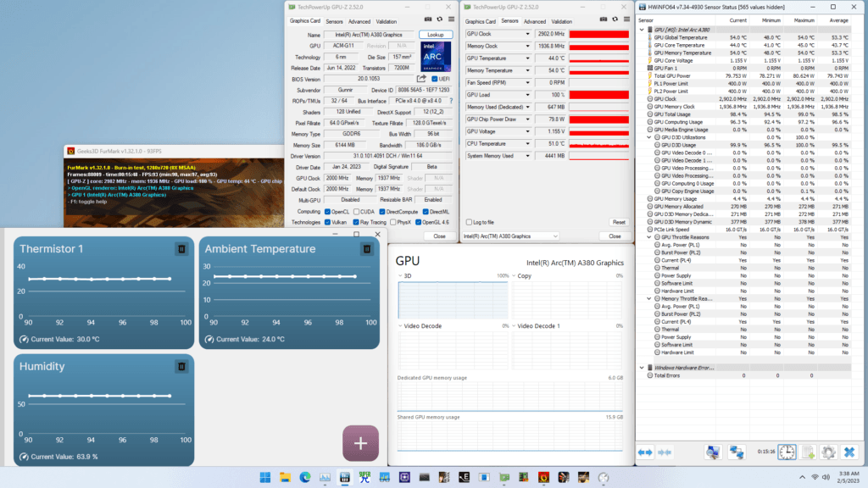Click the Lookup button next to GPU name

(x=435, y=35)
